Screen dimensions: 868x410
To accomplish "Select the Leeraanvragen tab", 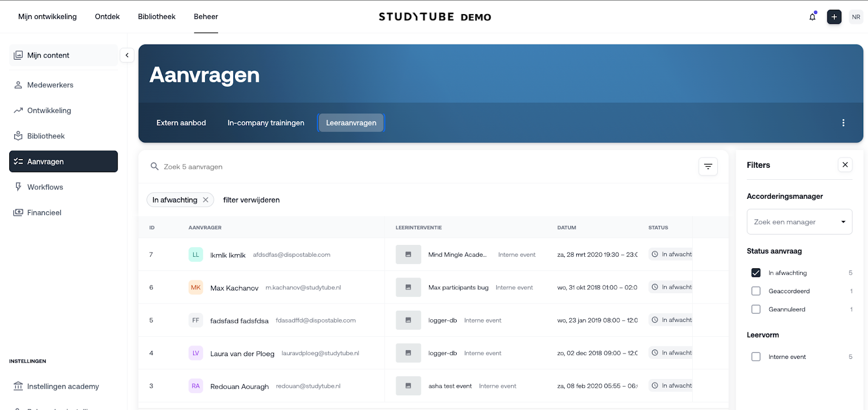I will pyautogui.click(x=351, y=123).
